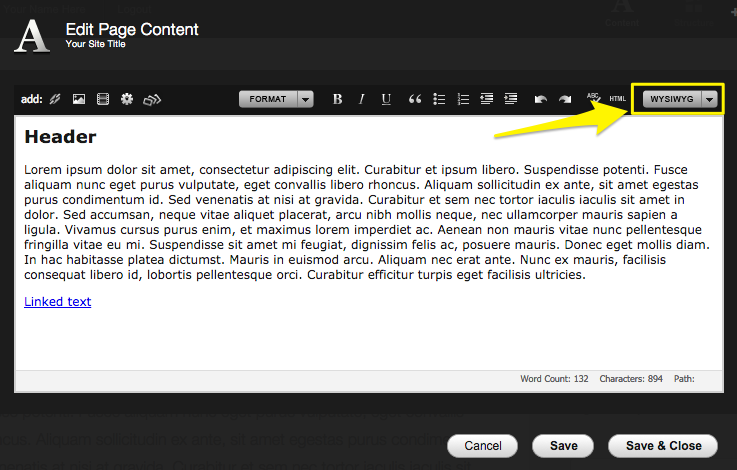Screen dimensions: 737x470
Task: Add video with the film strip icon
Action: (x=103, y=99)
